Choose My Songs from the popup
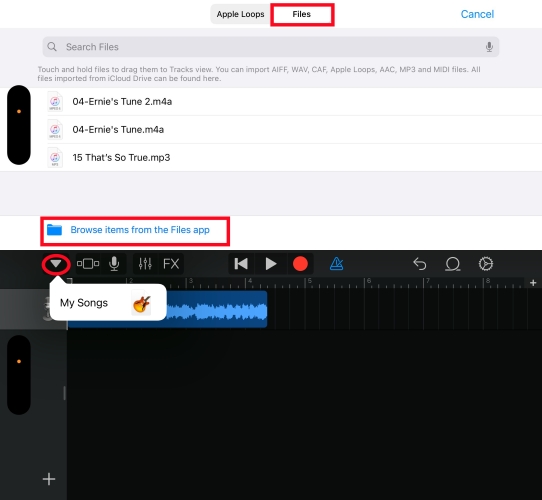The height and width of the screenshot is (500, 542). coord(108,303)
